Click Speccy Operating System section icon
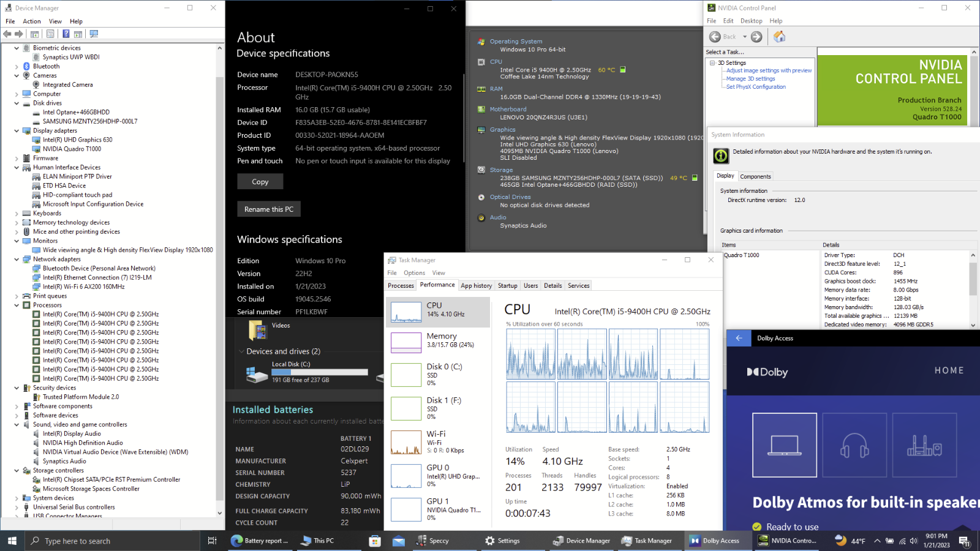Viewport: 980px width, 551px height. click(481, 42)
